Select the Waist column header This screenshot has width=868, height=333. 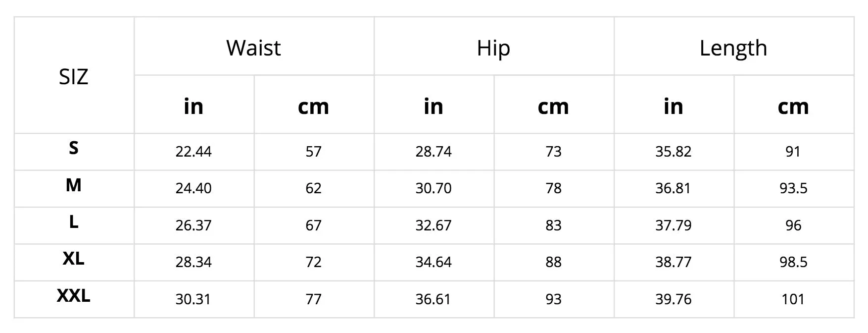[254, 47]
